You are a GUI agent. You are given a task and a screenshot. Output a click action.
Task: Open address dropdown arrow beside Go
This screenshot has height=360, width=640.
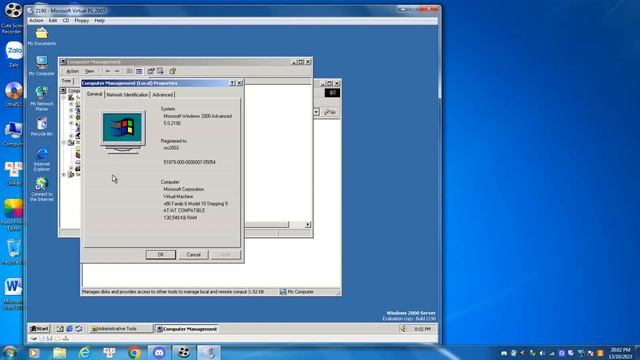click(x=316, y=112)
